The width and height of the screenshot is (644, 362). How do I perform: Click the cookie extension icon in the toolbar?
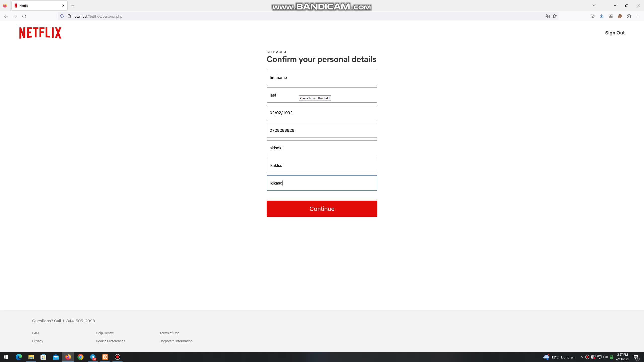[620, 16]
